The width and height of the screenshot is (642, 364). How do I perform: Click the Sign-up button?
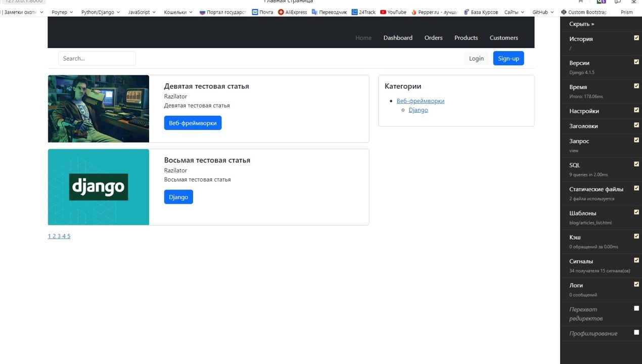click(509, 58)
